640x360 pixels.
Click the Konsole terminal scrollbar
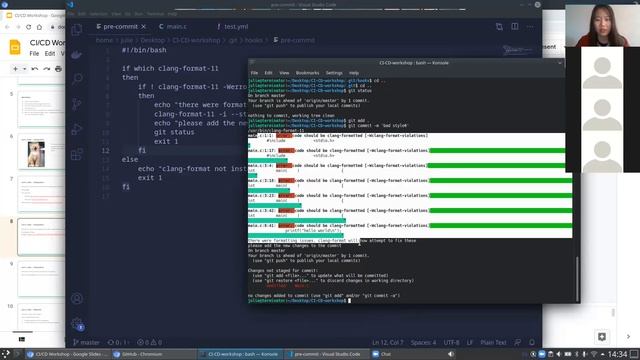577,279
